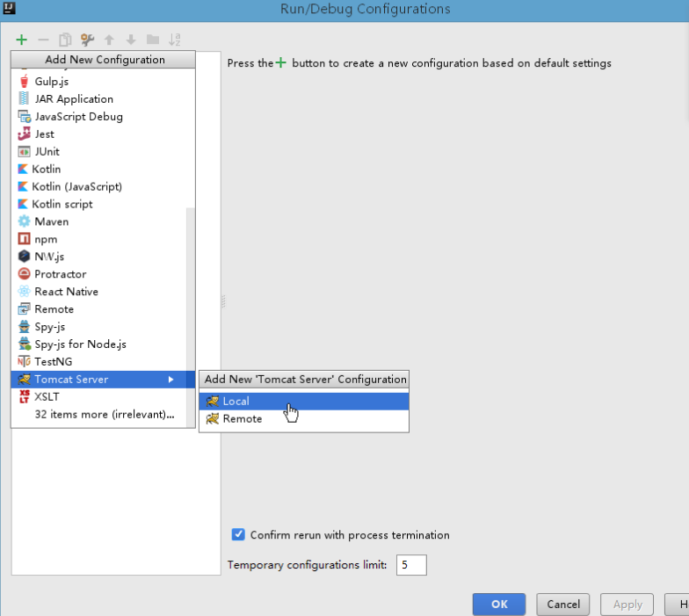Viewport: 689px width, 616px height.
Task: Click the Cancel button
Action: [563, 605]
